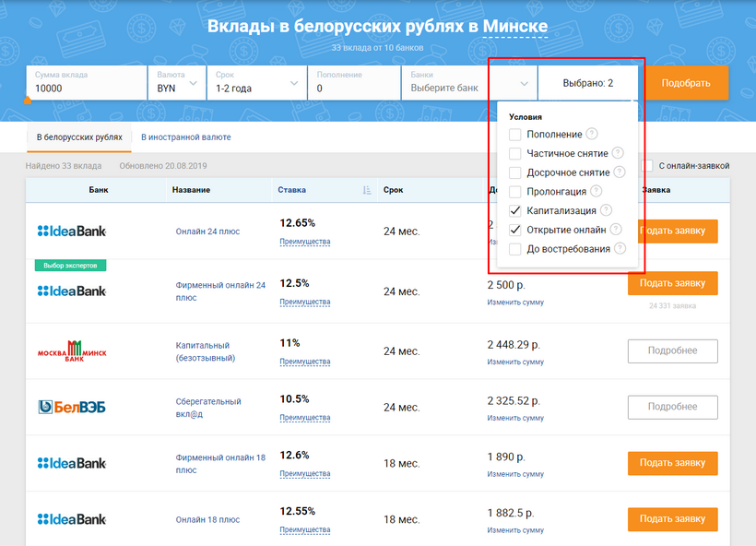Toggle the С онлайн-заявкой checkbox
Viewport: 756px width, 546px height.
tap(650, 166)
